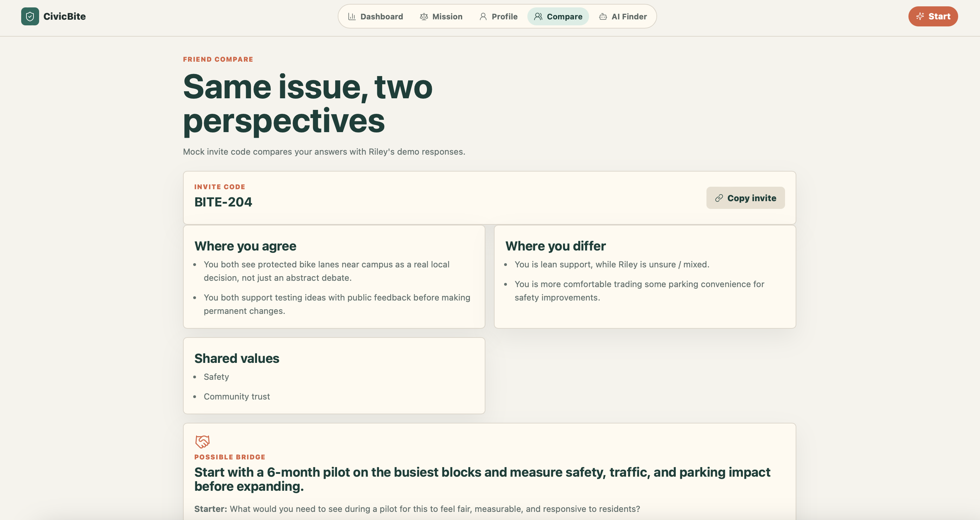This screenshot has width=980, height=520.
Task: Click the Profile person icon
Action: 483,16
